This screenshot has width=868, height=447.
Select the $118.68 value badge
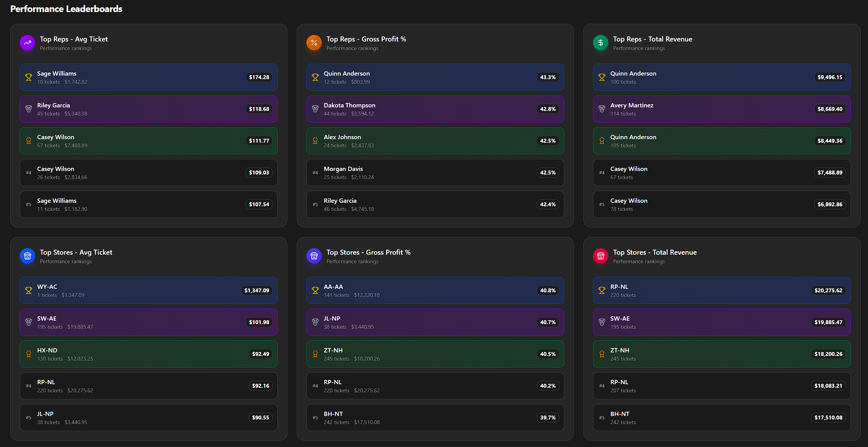point(259,109)
